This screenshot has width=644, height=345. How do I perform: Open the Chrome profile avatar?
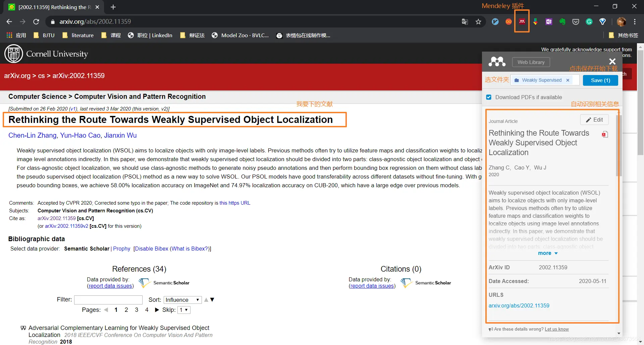click(x=621, y=22)
